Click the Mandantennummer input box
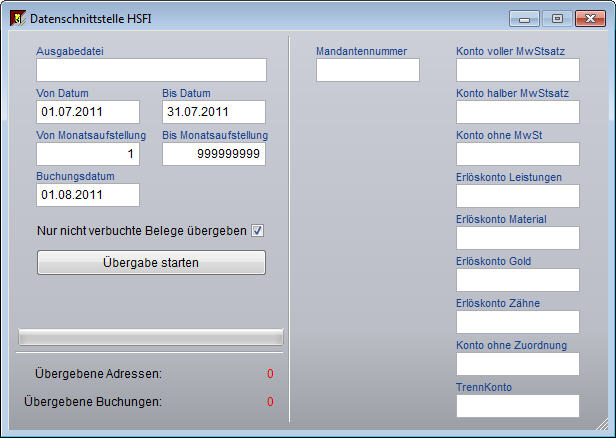Screen dimensions: 616x438 (367, 70)
